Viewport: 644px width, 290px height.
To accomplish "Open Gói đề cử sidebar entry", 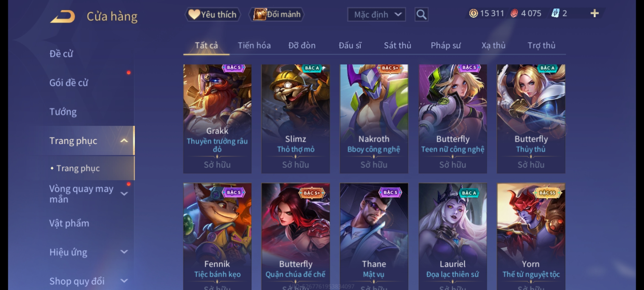I will pyautogui.click(x=69, y=83).
